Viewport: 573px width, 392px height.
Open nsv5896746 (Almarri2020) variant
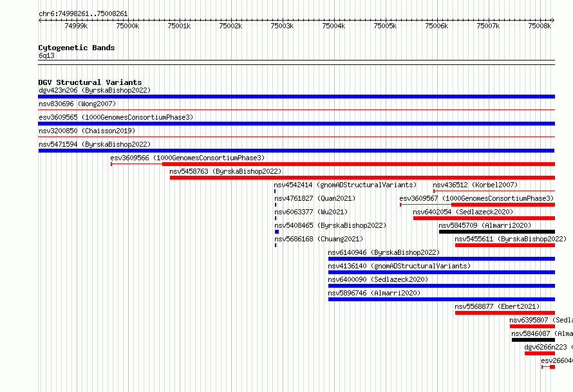pyautogui.click(x=374, y=293)
